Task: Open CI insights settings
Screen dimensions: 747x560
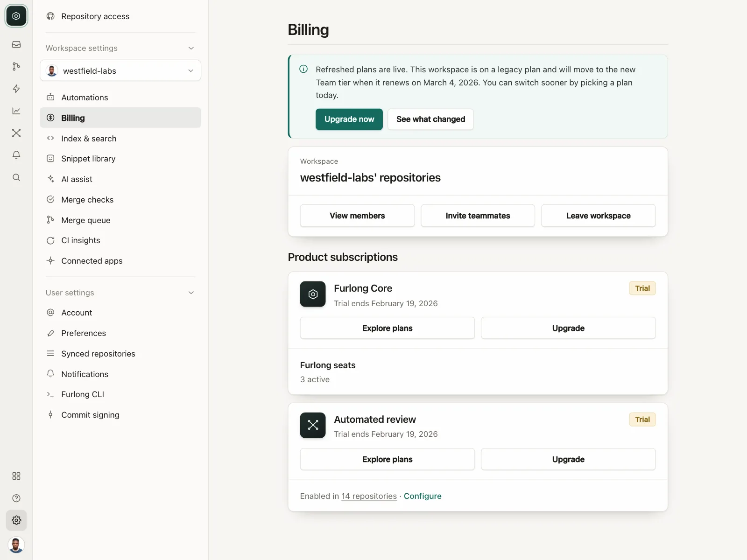Action: point(120,240)
